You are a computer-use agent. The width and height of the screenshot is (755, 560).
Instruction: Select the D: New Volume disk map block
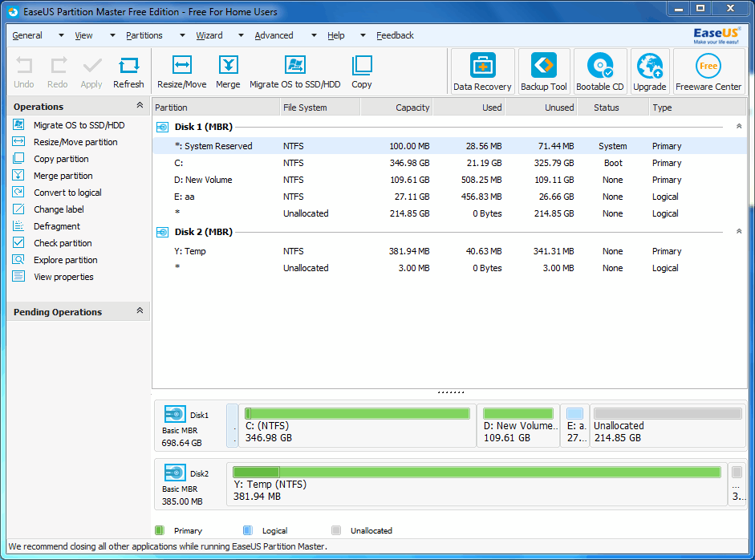(x=518, y=426)
